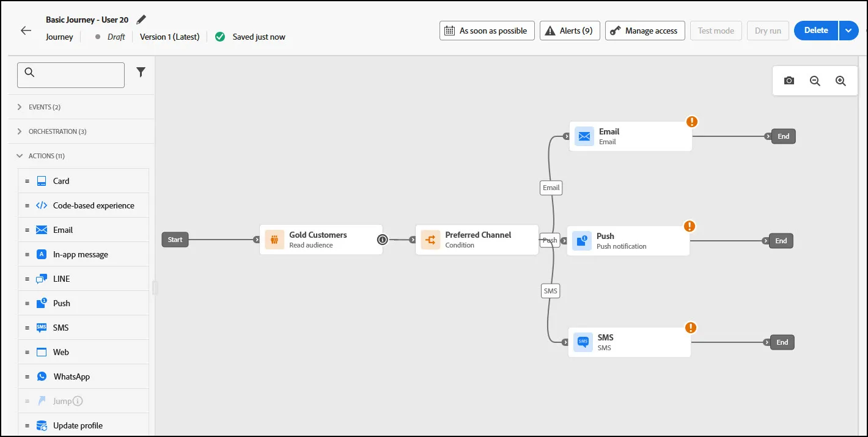The height and width of the screenshot is (437, 868).
Task: Click the Email node warning icon
Action: [691, 122]
